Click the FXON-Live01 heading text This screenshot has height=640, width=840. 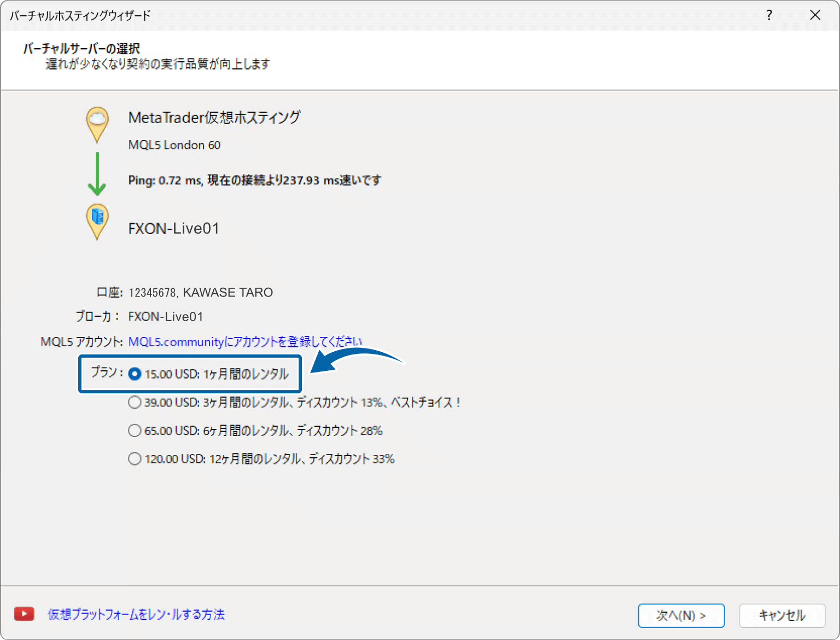tap(174, 229)
